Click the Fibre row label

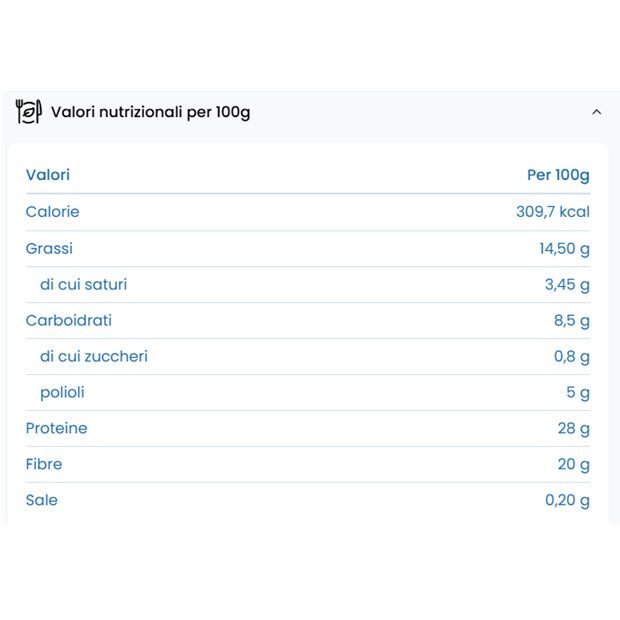coord(44,464)
